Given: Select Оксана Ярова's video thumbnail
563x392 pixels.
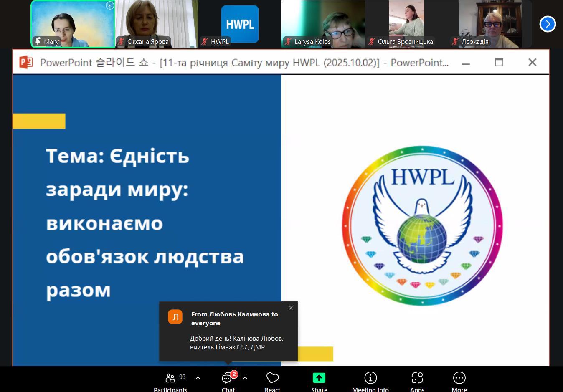Looking at the screenshot, I should (156, 24).
